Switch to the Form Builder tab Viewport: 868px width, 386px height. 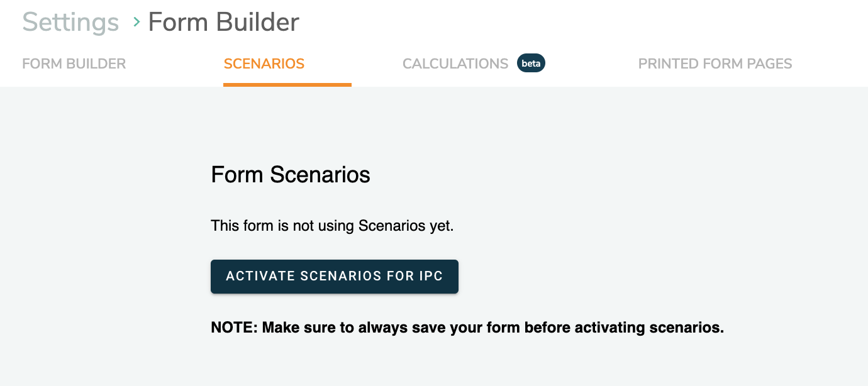tap(74, 64)
